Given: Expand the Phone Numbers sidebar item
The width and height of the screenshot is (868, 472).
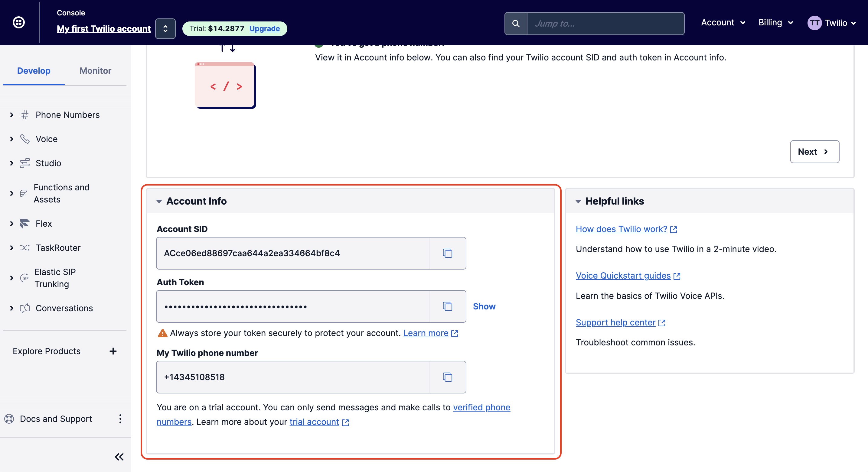Looking at the screenshot, I should pyautogui.click(x=12, y=115).
